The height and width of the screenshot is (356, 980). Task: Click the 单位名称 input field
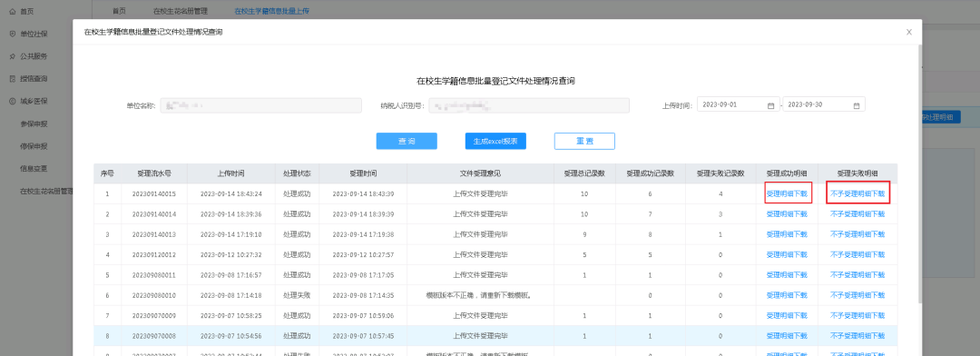[260, 105]
